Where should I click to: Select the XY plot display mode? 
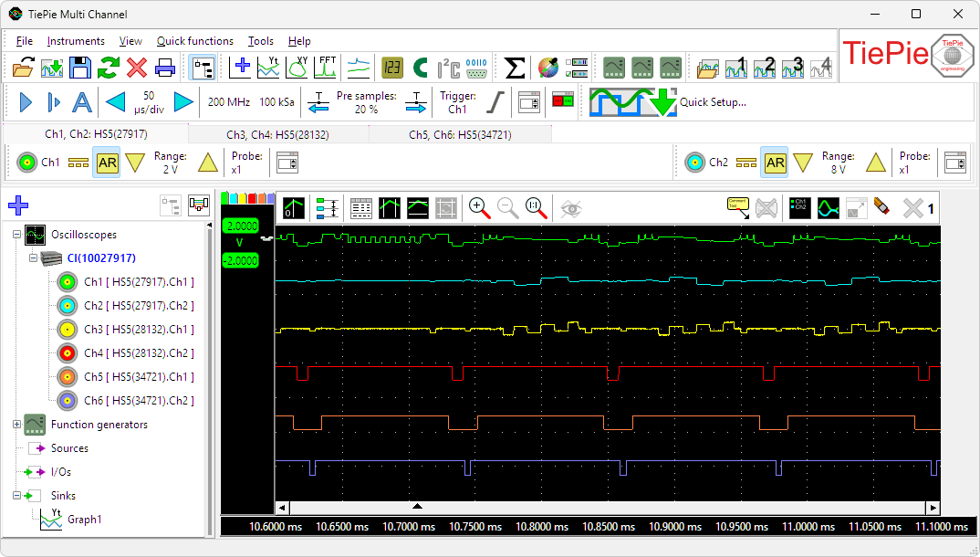pos(297,67)
